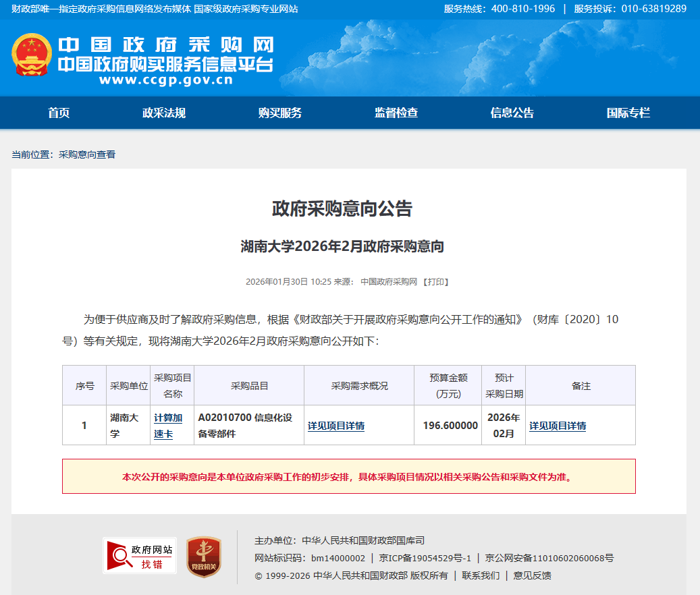Click the 采购项目名称 column header
Viewport: 700px width, 595px height.
[172, 386]
